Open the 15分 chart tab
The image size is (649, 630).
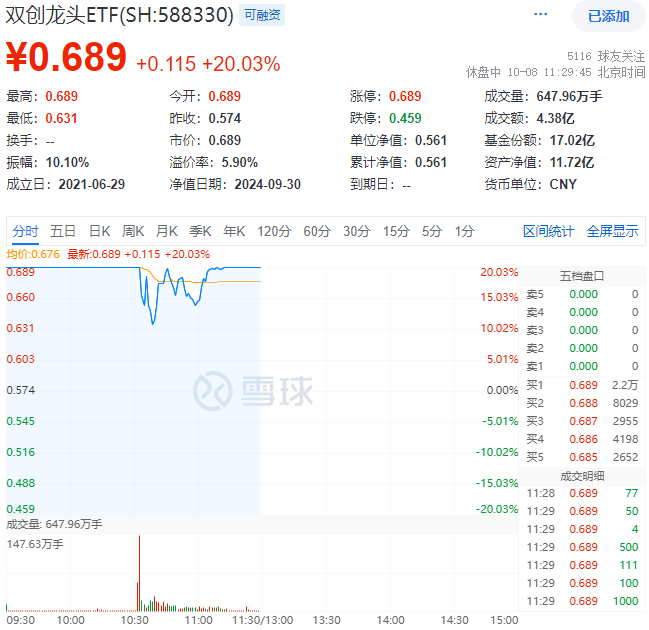396,231
